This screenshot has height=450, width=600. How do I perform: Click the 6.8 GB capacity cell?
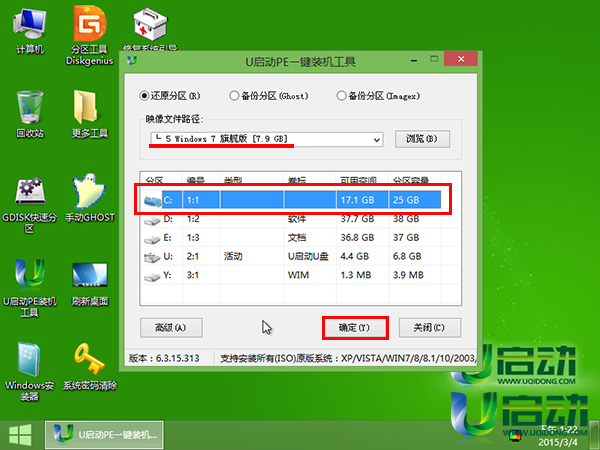tap(407, 256)
